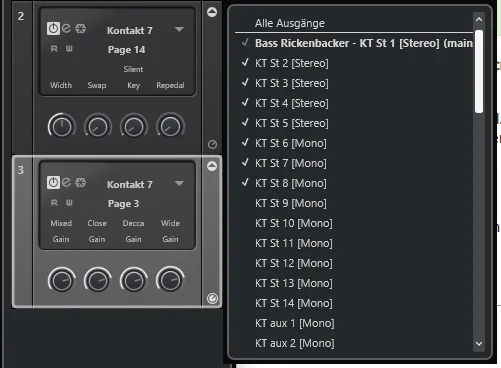Select rack slot number 2
501x368 pixels.
[x=21, y=16]
